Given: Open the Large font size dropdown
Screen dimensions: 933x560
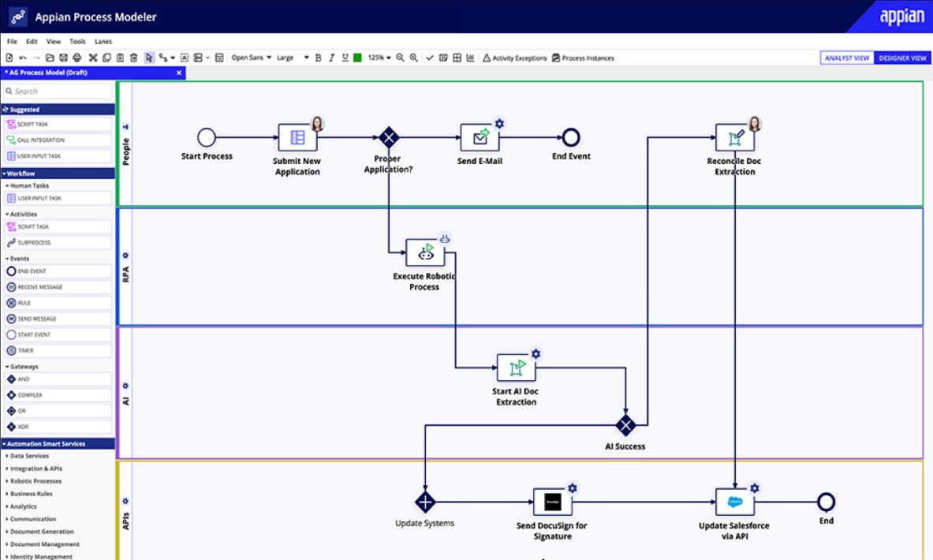Looking at the screenshot, I should pos(293,58).
